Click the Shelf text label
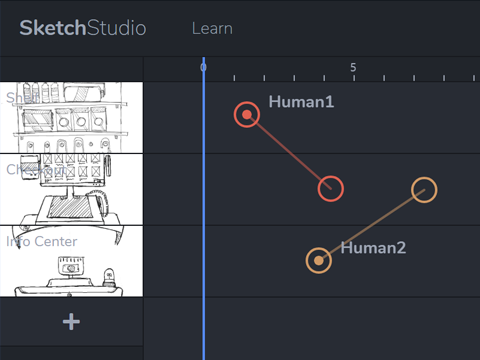 22,98
